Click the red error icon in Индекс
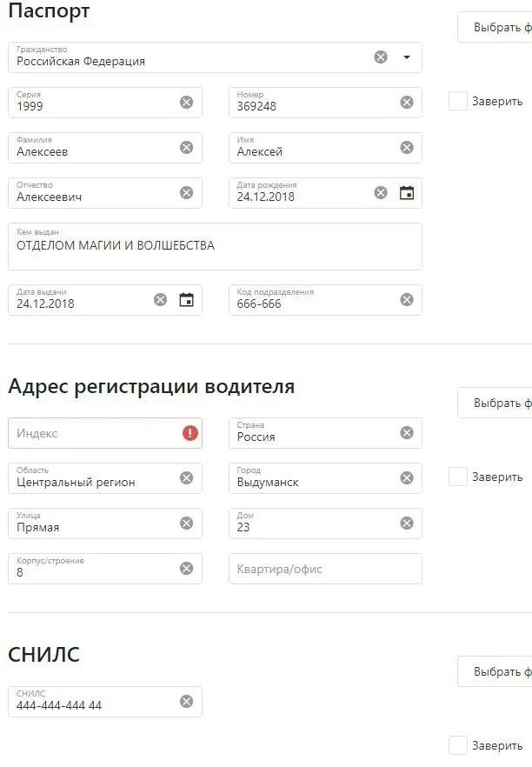 190,433
